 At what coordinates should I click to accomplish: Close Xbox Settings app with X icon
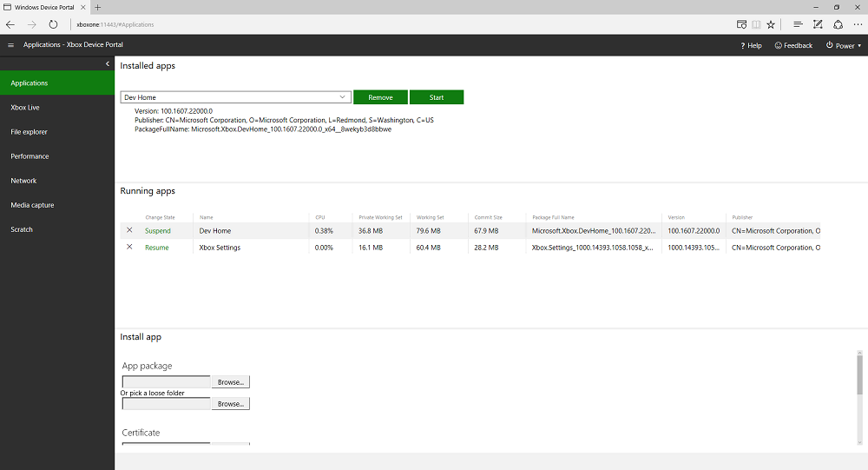[x=129, y=247]
